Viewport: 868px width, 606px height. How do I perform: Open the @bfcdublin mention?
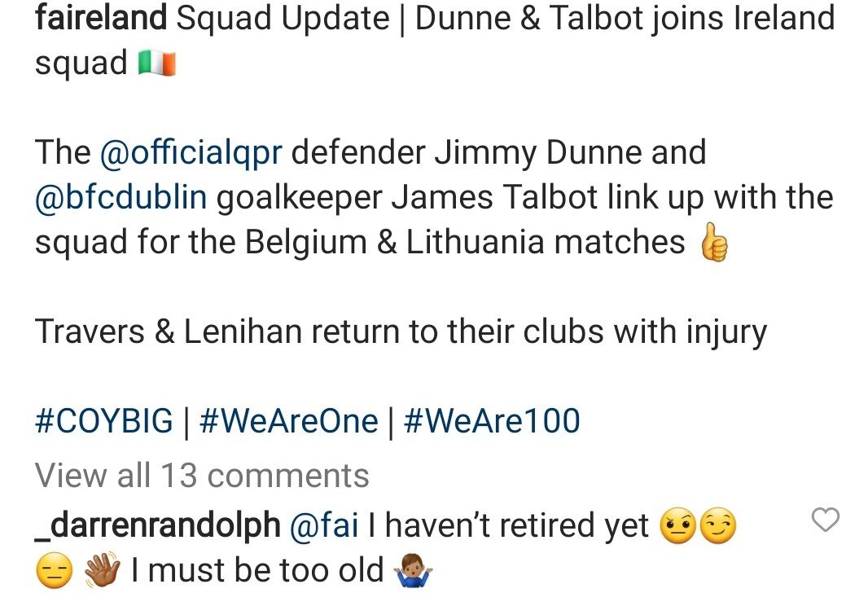(121, 198)
